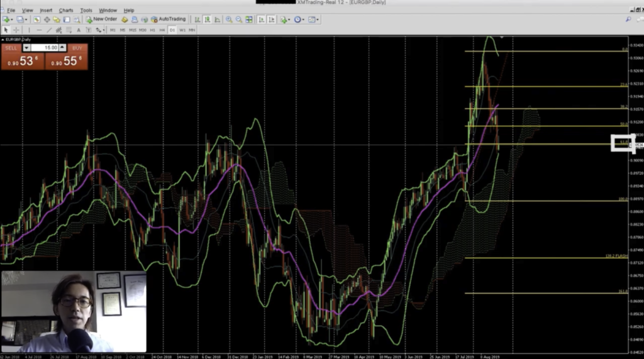Open the Charts menu
Viewport: 644px width, 359px height.
[x=65, y=10]
